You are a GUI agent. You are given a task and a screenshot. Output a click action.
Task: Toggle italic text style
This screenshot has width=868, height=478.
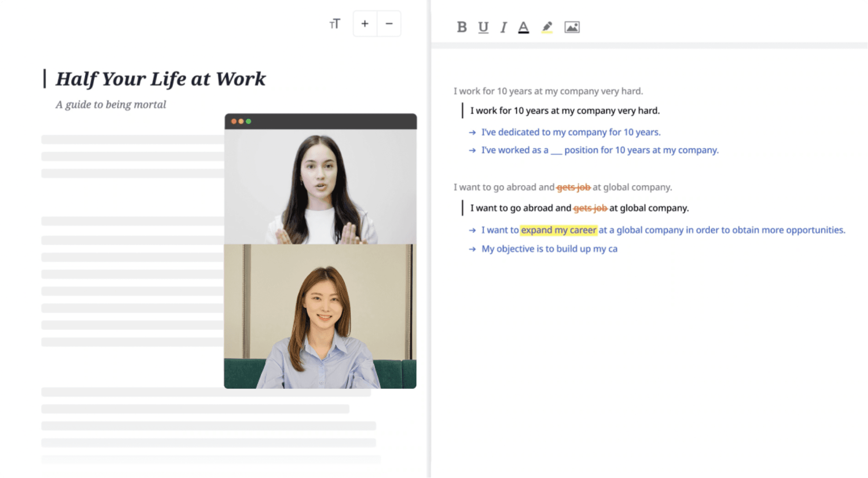coord(504,27)
